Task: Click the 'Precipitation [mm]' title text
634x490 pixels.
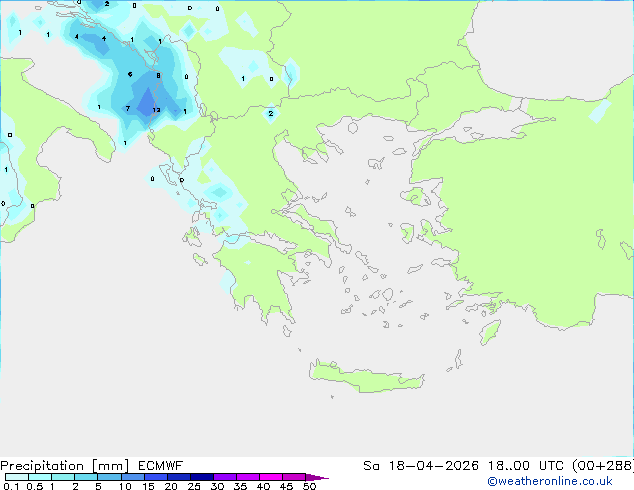Action: click(x=64, y=466)
